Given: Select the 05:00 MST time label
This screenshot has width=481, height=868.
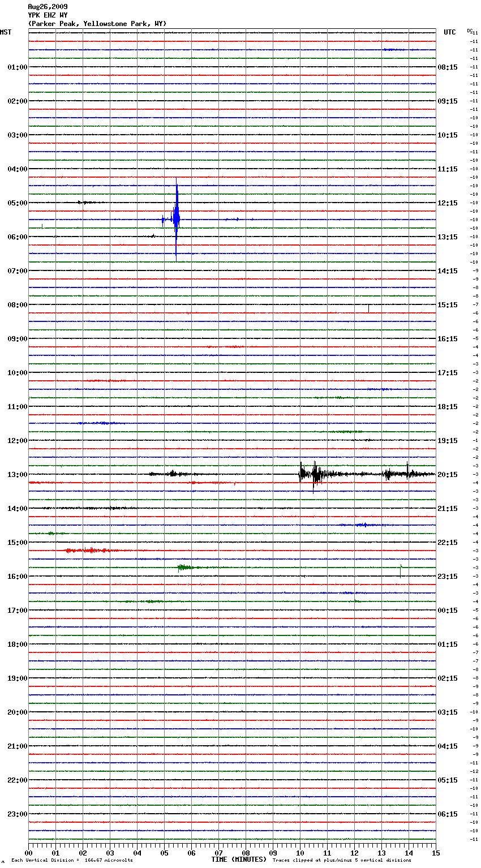Looking at the screenshot, I should (17, 203).
